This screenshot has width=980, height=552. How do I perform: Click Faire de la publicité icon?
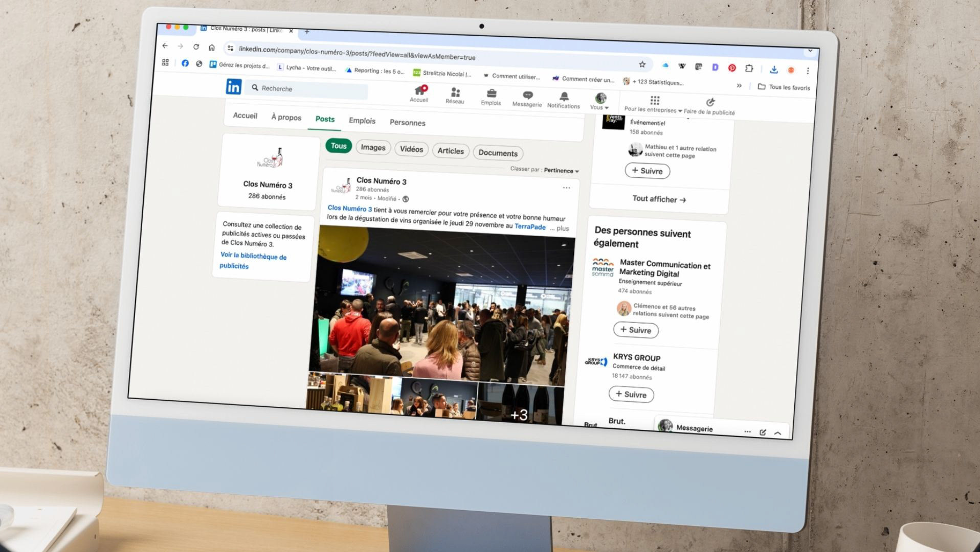(x=710, y=102)
